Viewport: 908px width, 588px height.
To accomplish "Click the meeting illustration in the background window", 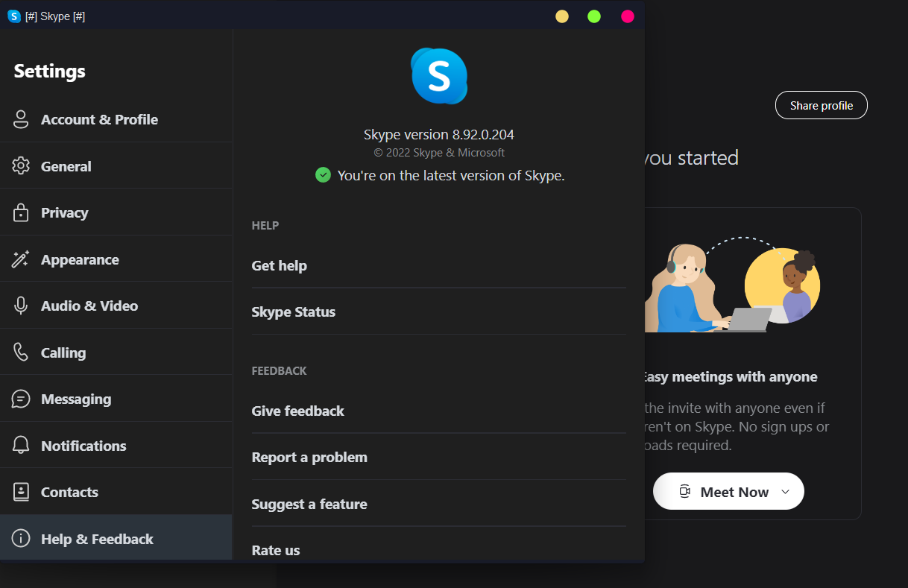I will point(733,285).
